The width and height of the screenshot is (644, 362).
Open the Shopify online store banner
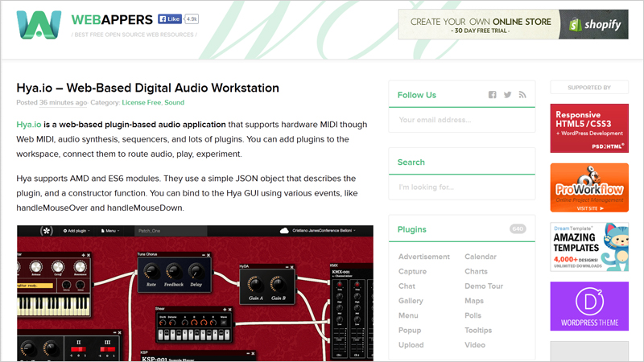tap(513, 24)
